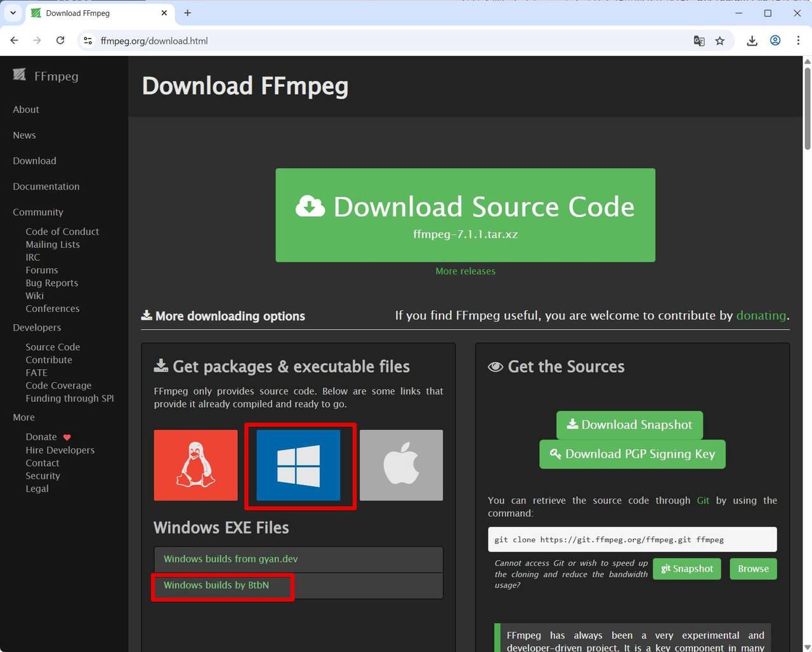Open Bug Reports link

click(52, 283)
